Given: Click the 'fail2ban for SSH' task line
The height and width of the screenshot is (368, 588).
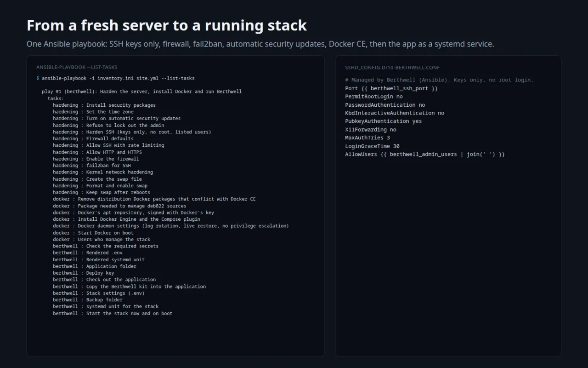Looking at the screenshot, I should click(x=92, y=166).
